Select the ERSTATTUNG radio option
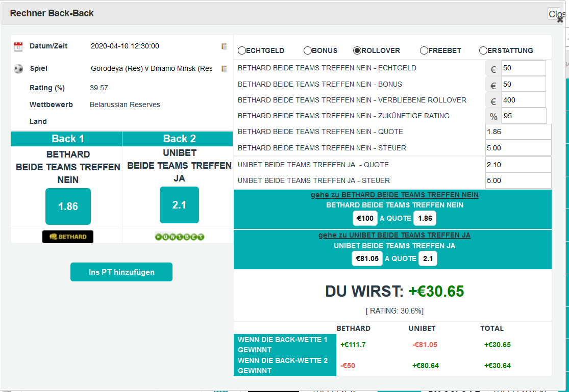The width and height of the screenshot is (569, 392). (483, 51)
